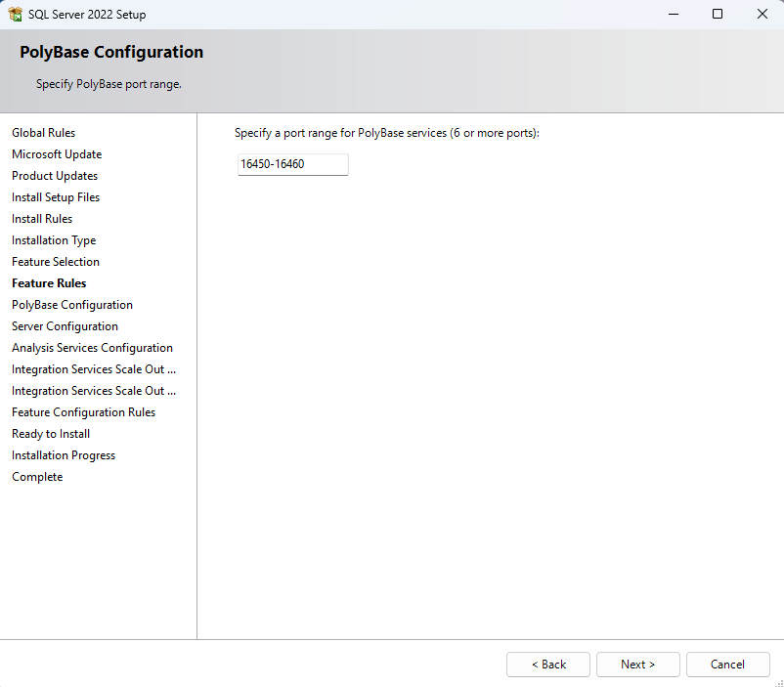
Task: Select the bold Feature Rules step
Action: [x=49, y=283]
